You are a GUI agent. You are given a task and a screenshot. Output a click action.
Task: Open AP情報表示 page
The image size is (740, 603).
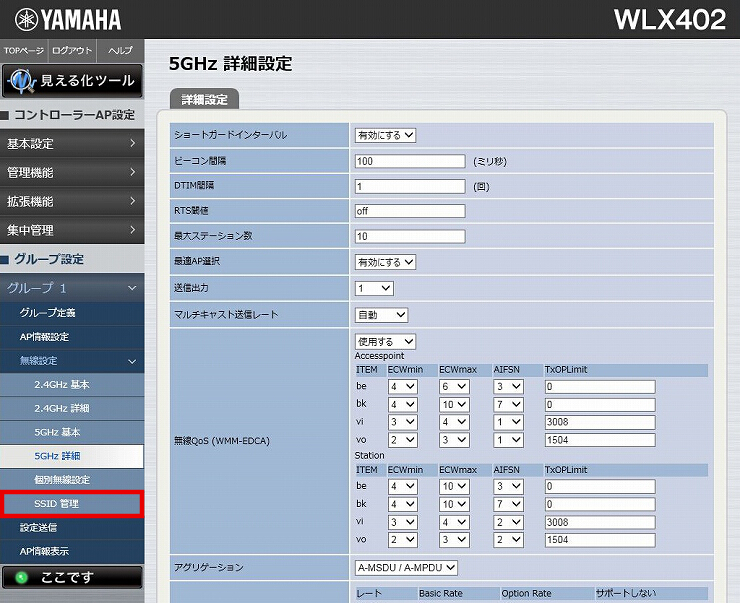tap(72, 551)
